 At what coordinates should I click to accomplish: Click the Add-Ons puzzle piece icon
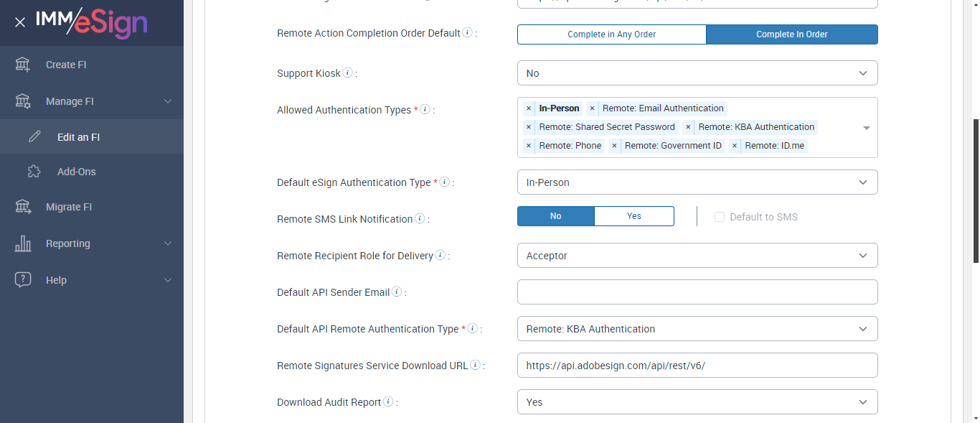(34, 172)
